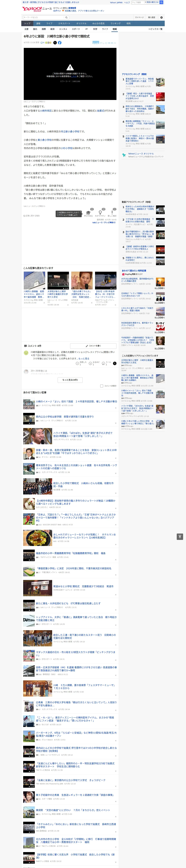
Task: Click video unavailable warning icon
Action: click(x=70, y=67)
